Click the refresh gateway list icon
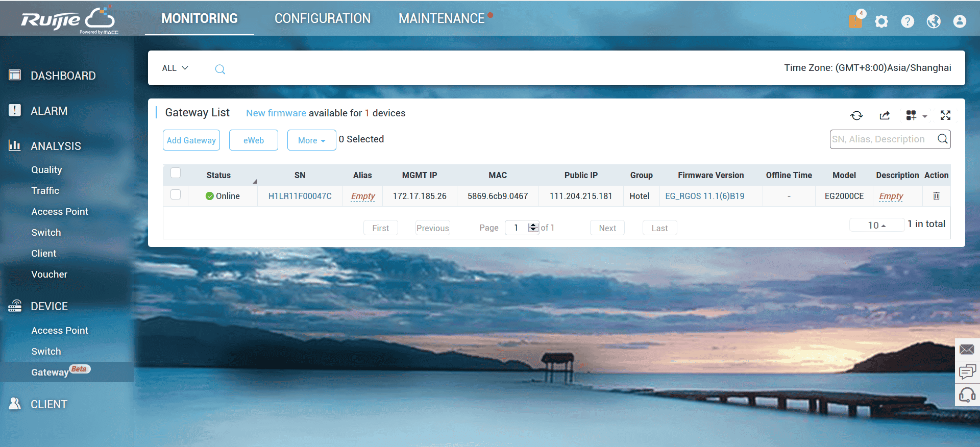The width and height of the screenshot is (980, 447). 856,116
